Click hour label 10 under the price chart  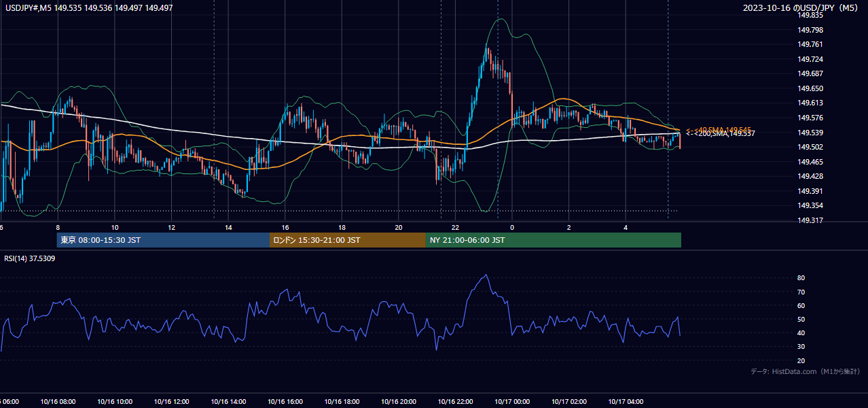pyautogui.click(x=115, y=227)
